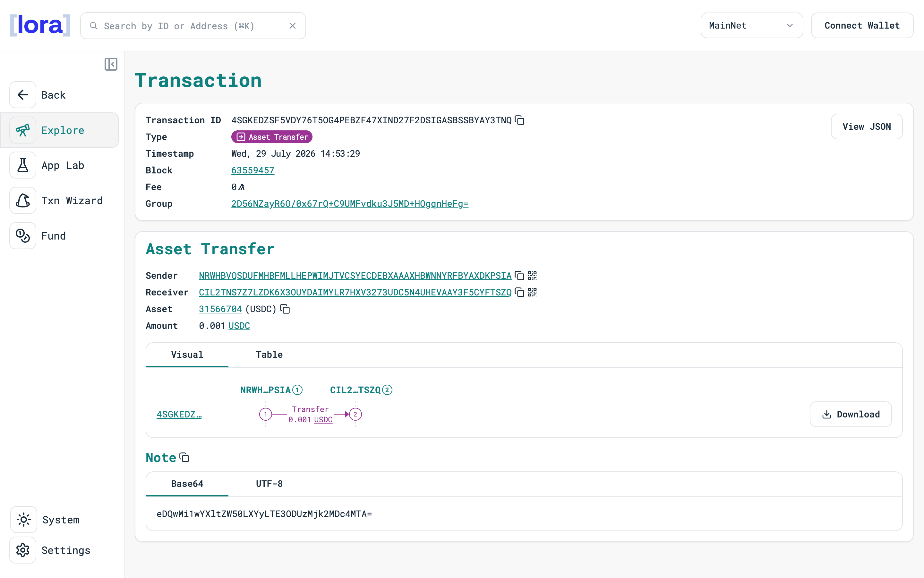This screenshot has width=924, height=578.
Task: Click the lora logo
Action: coord(40,25)
